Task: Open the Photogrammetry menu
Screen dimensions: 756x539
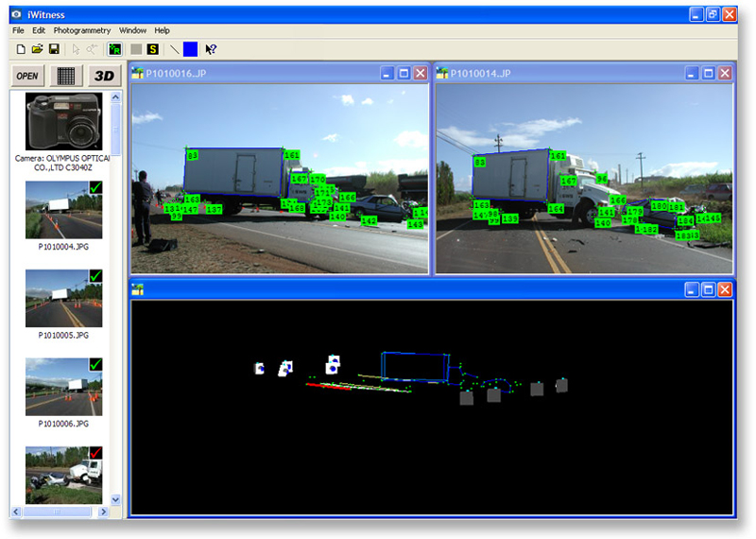Action: point(82,30)
